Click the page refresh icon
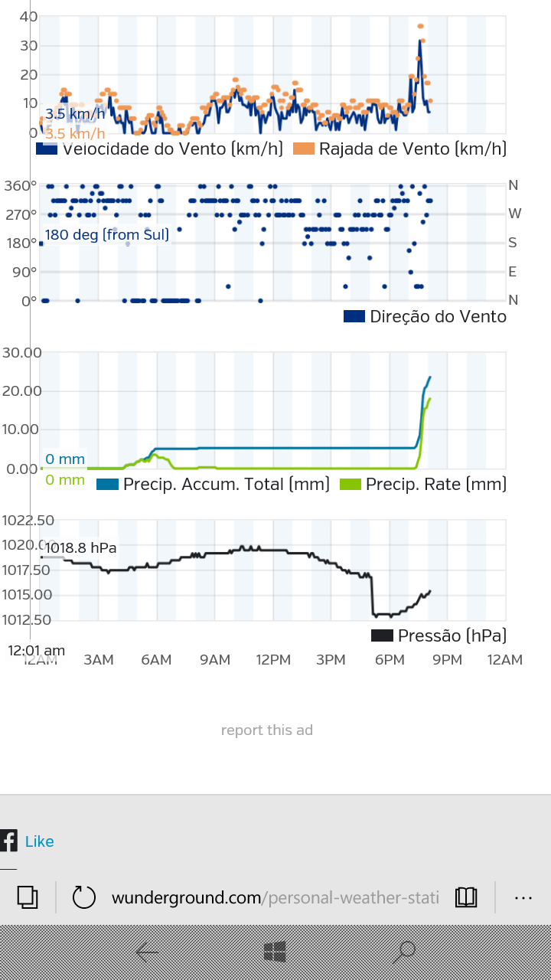The image size is (551, 980). point(83,897)
